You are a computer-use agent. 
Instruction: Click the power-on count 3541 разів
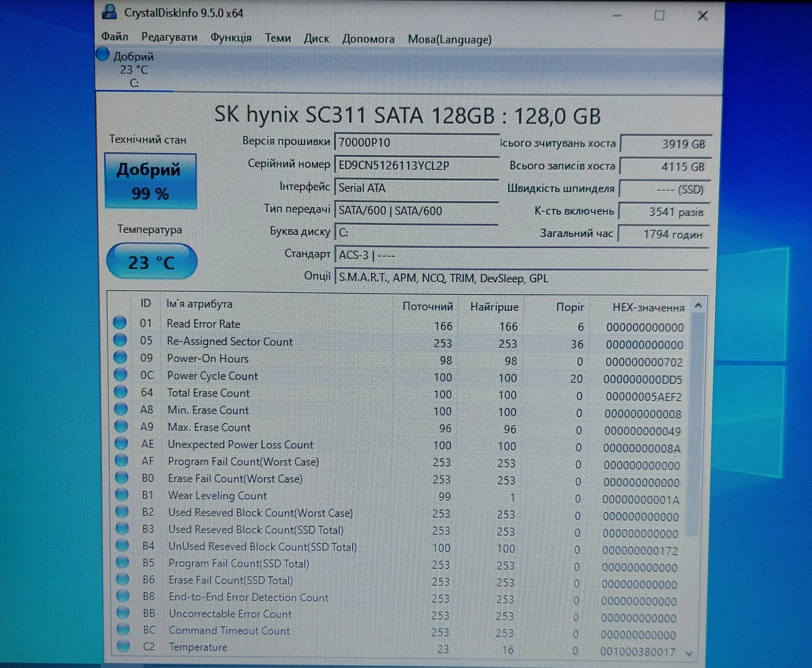(664, 212)
